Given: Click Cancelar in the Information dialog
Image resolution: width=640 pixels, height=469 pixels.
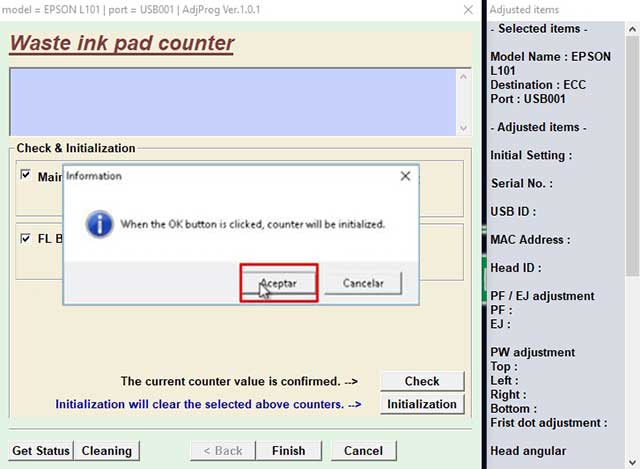Looking at the screenshot, I should [x=363, y=283].
